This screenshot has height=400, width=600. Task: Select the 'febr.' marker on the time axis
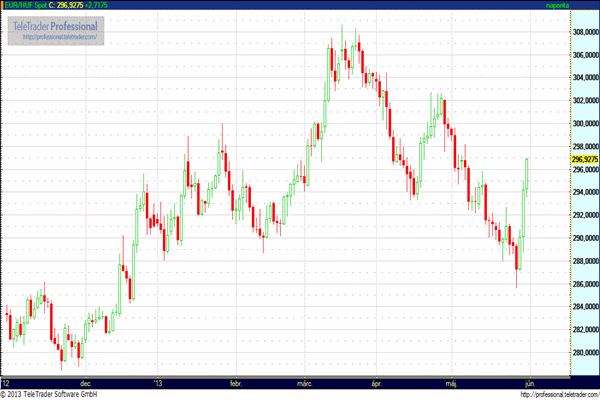(x=237, y=382)
